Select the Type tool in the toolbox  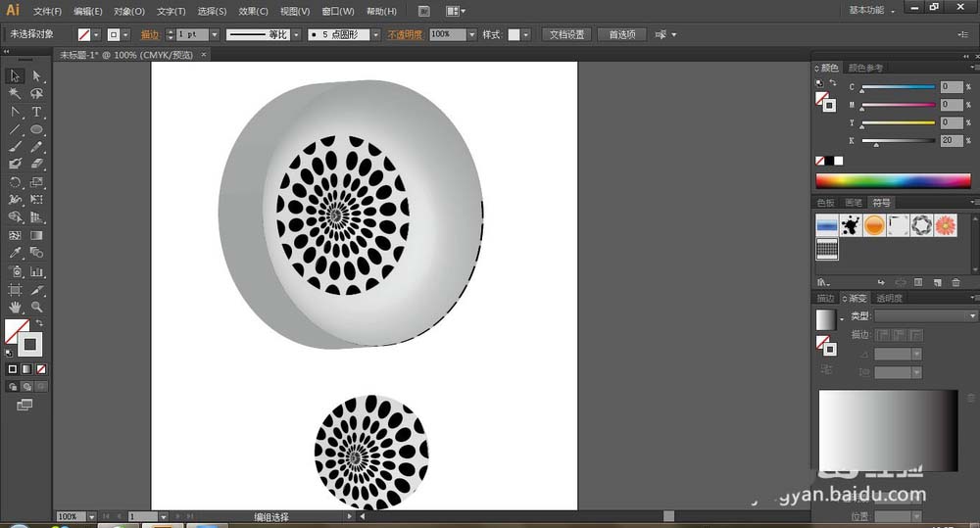pyautogui.click(x=36, y=112)
